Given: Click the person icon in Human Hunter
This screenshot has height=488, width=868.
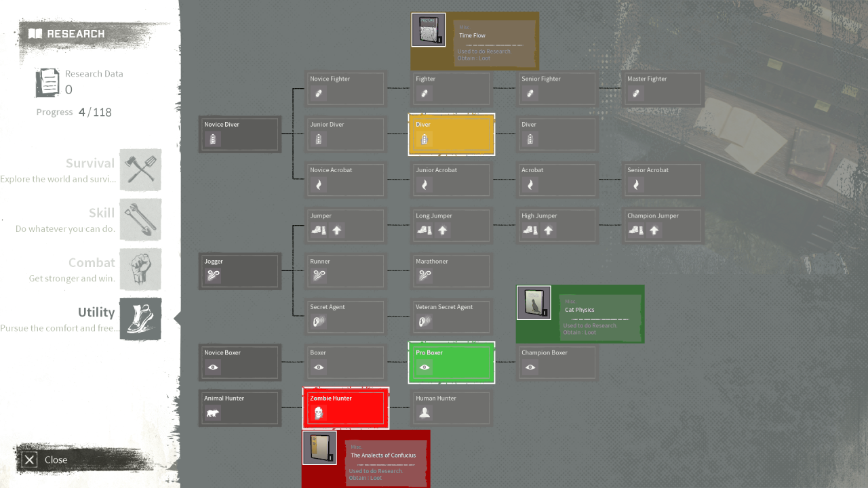Looking at the screenshot, I should [425, 413].
